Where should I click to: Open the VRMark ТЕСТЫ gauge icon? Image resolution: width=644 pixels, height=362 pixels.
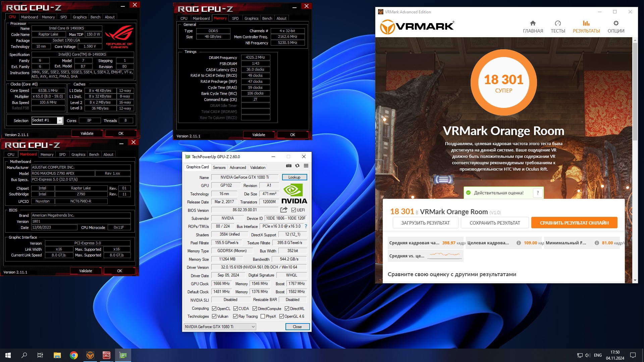[x=558, y=23]
